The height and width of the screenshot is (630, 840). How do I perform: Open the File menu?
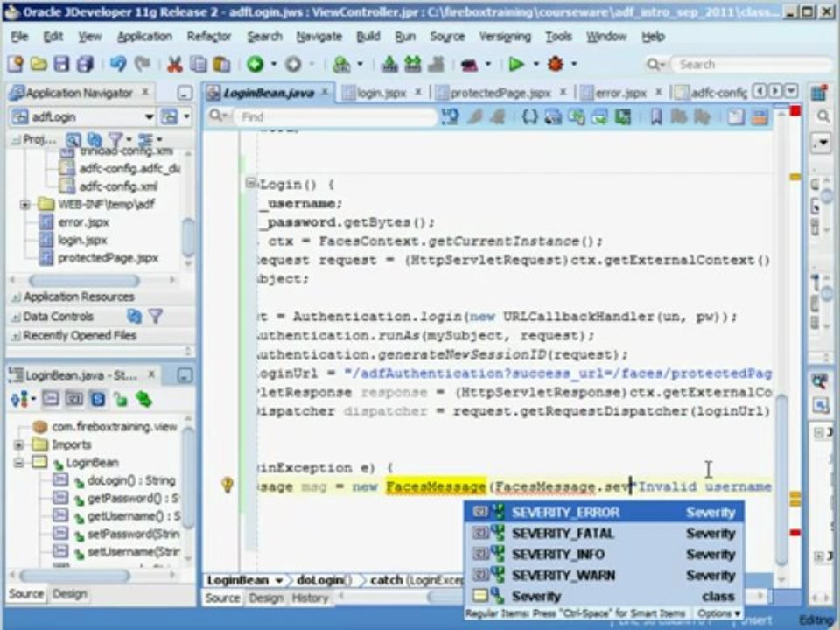pos(19,37)
